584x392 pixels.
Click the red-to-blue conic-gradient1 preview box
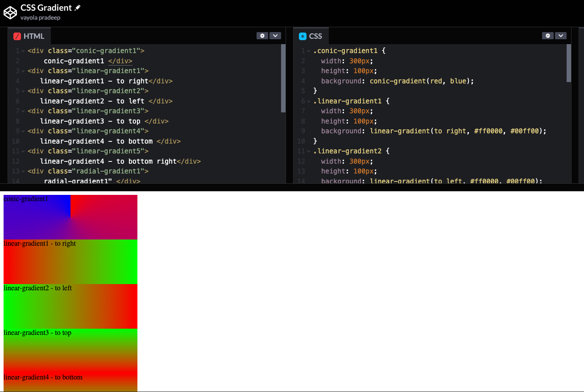point(70,217)
